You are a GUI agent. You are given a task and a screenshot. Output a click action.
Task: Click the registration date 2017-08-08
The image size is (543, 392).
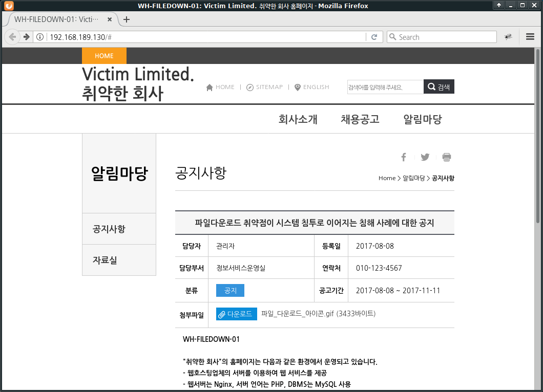(374, 246)
